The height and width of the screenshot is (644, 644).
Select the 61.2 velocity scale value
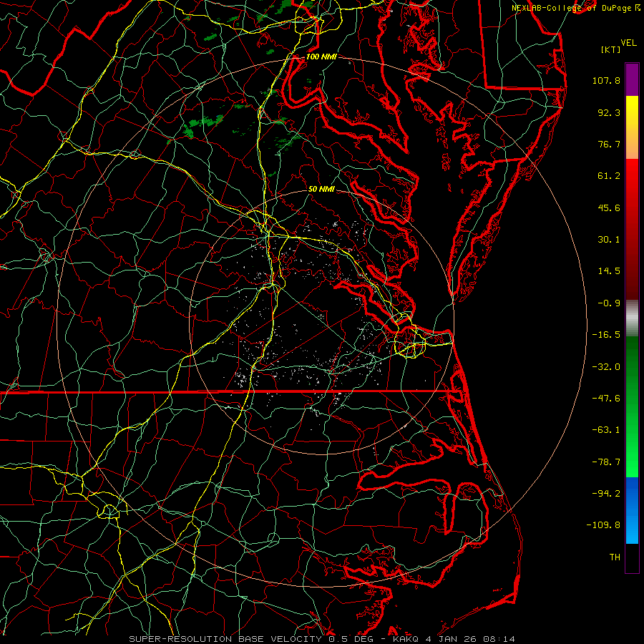[609, 176]
